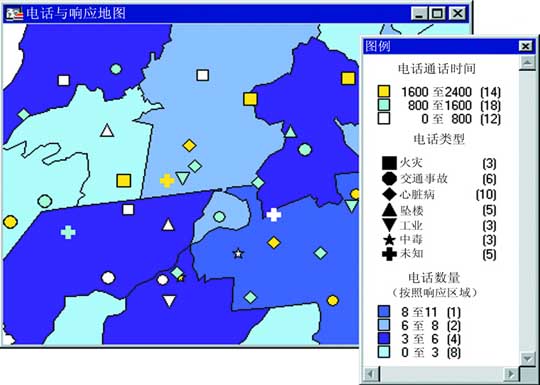Click the 交通事故 label in the legend
Viewport: 540px width, 385px height.
point(424,178)
